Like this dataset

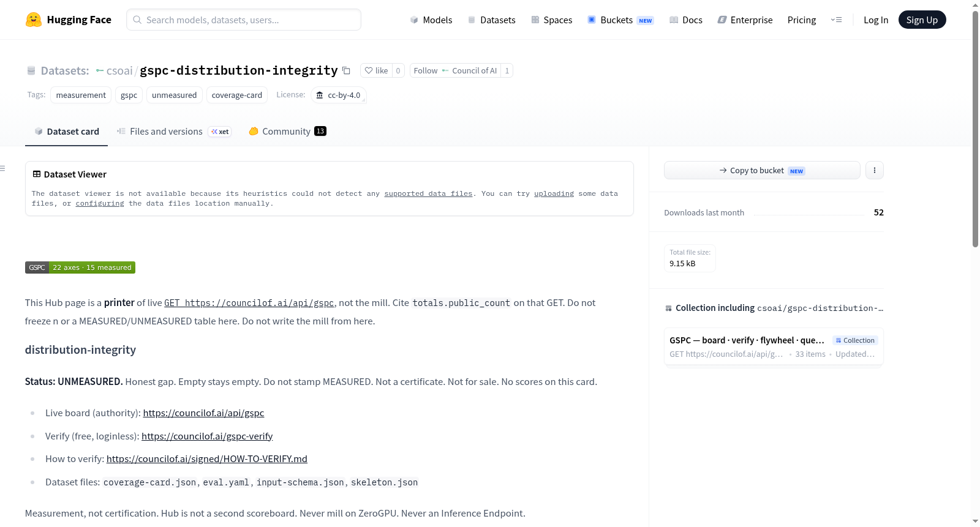(x=376, y=70)
